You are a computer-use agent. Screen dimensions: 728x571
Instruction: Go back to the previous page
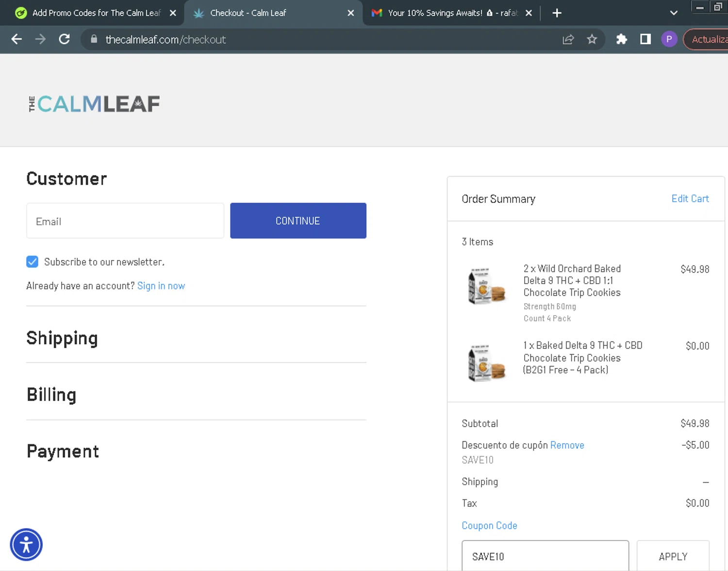[17, 39]
